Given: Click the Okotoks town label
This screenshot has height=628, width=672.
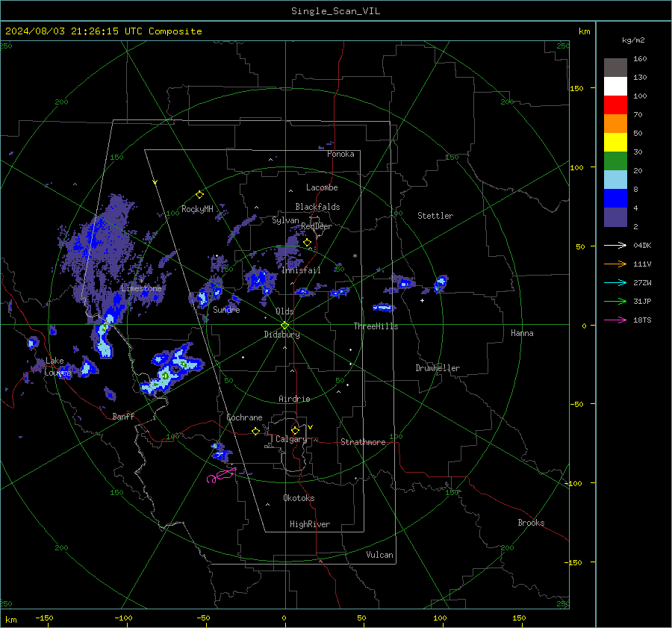Looking at the screenshot, I should pyautogui.click(x=299, y=498).
